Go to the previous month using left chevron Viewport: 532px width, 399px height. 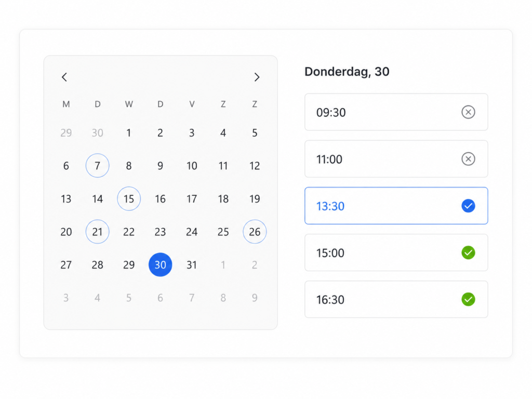[x=64, y=77]
